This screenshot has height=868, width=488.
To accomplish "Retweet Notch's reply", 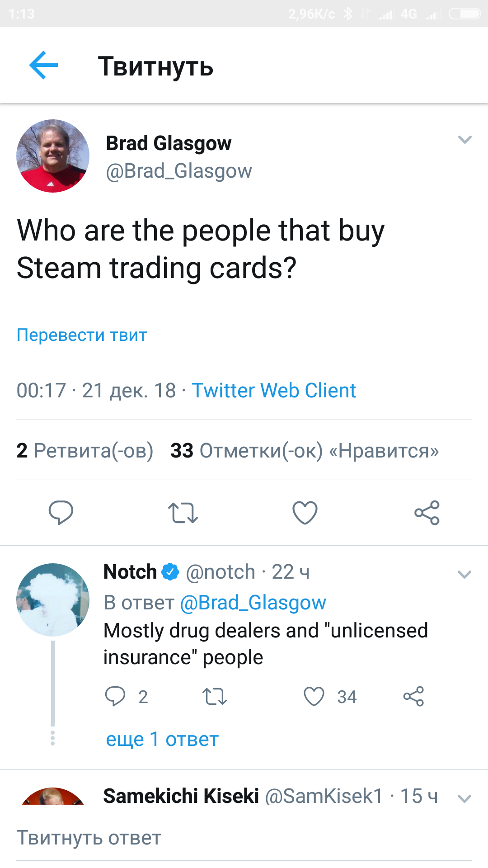I will pyautogui.click(x=215, y=696).
